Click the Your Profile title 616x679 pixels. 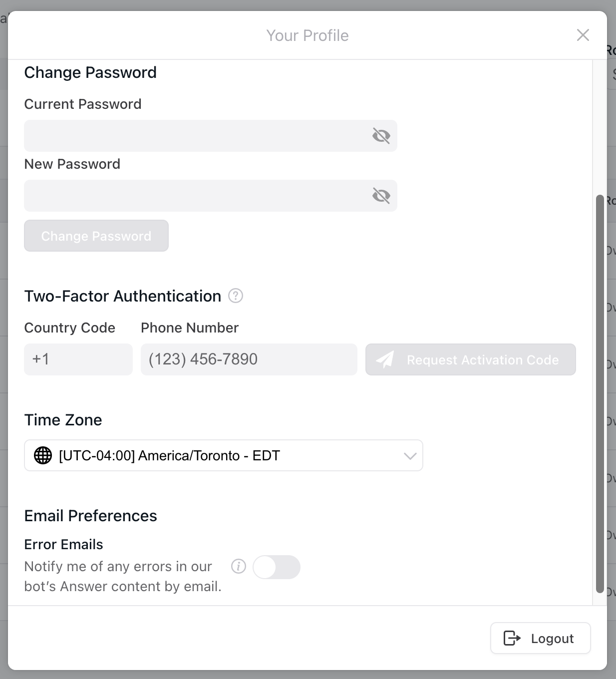308,35
